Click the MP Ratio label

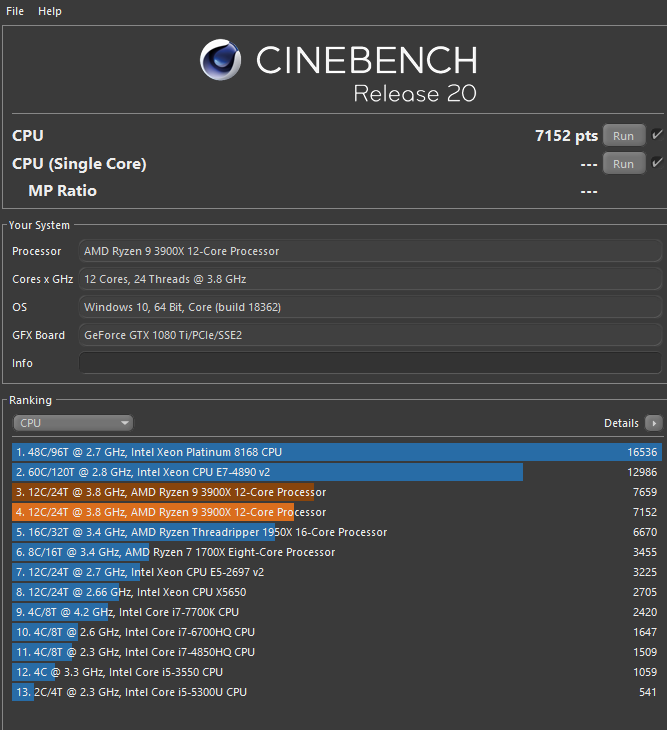tap(62, 191)
